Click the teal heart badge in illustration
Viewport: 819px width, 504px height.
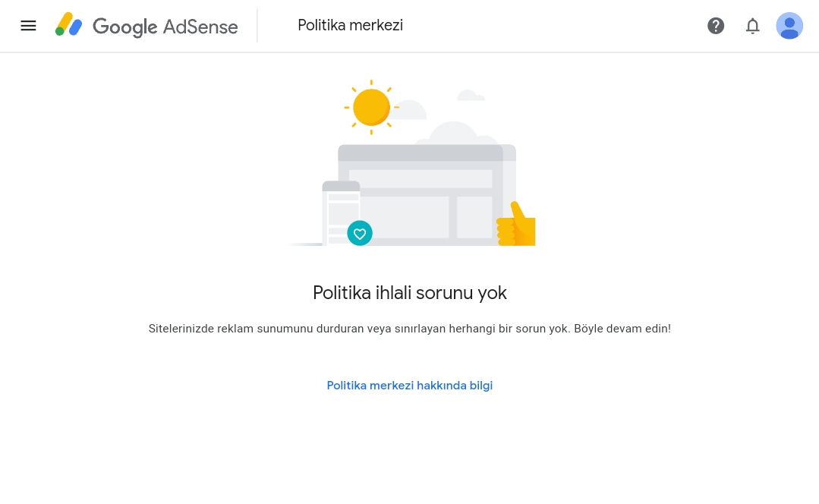point(360,233)
